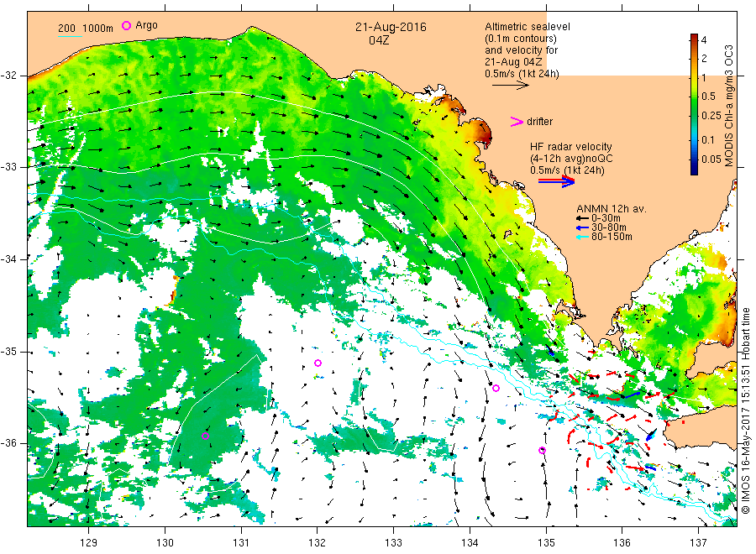
Task: Click the 'drifter' legend label
Action: [539, 122]
